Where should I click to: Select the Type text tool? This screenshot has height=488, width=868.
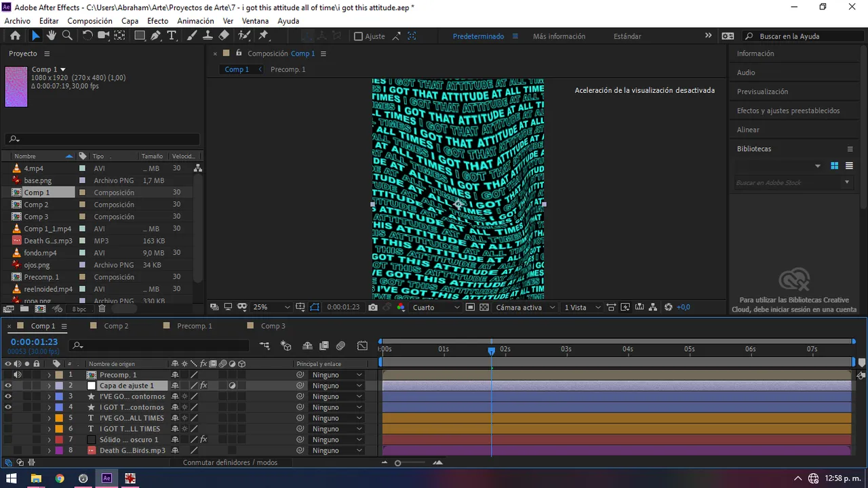pos(172,36)
